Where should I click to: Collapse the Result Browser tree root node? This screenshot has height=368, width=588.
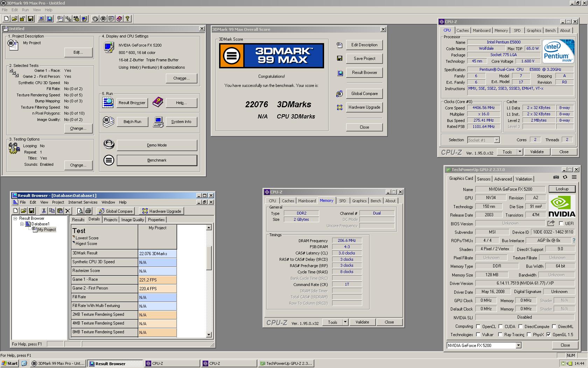click(15, 218)
